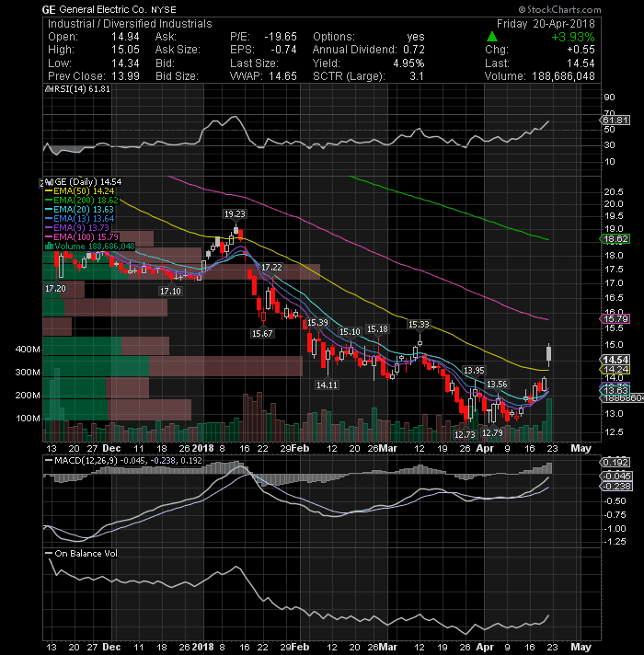
Task: Click the Prev Close value 13.99
Action: click(x=125, y=76)
